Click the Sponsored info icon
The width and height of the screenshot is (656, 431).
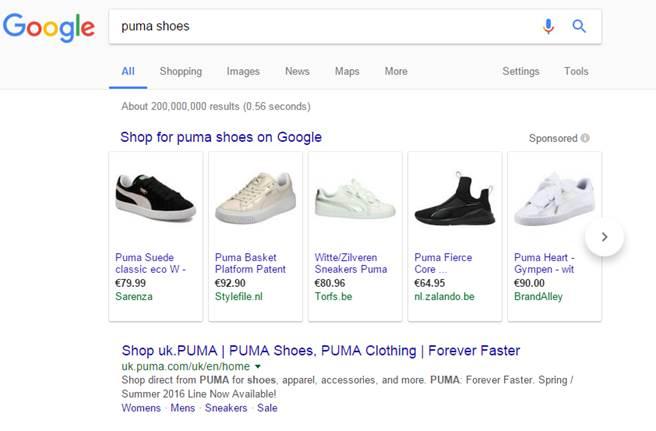585,138
